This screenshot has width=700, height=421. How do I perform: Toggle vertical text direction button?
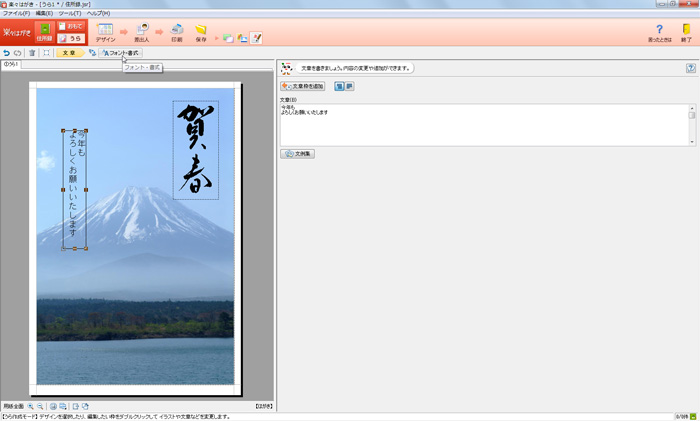[339, 87]
